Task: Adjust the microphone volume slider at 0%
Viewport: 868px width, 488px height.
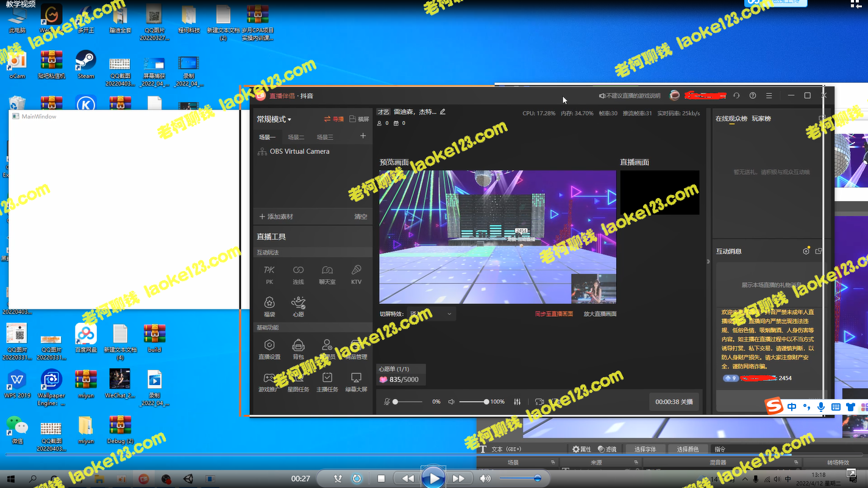Action: 408,402
